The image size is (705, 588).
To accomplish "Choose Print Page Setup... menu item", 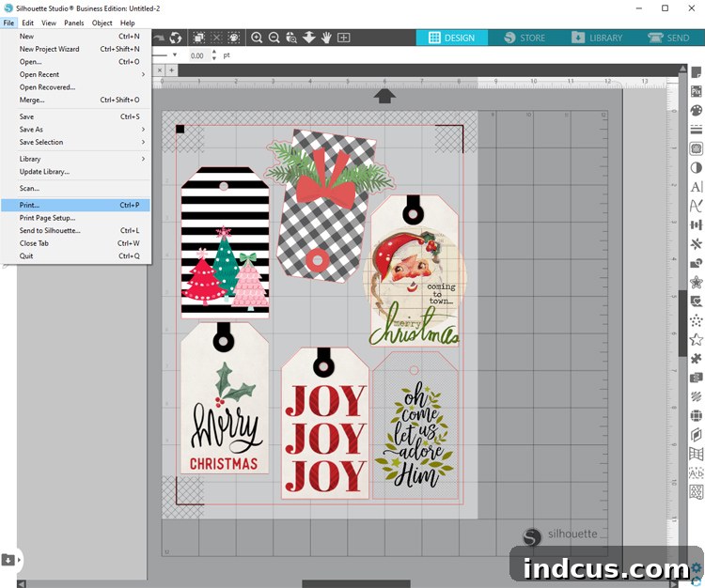I will tap(75, 218).
